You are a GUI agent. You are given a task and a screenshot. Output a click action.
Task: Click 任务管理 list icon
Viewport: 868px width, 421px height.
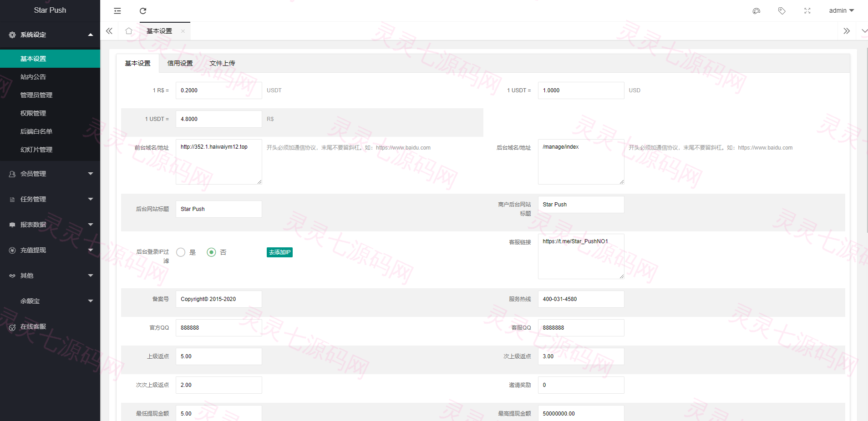[12, 199]
